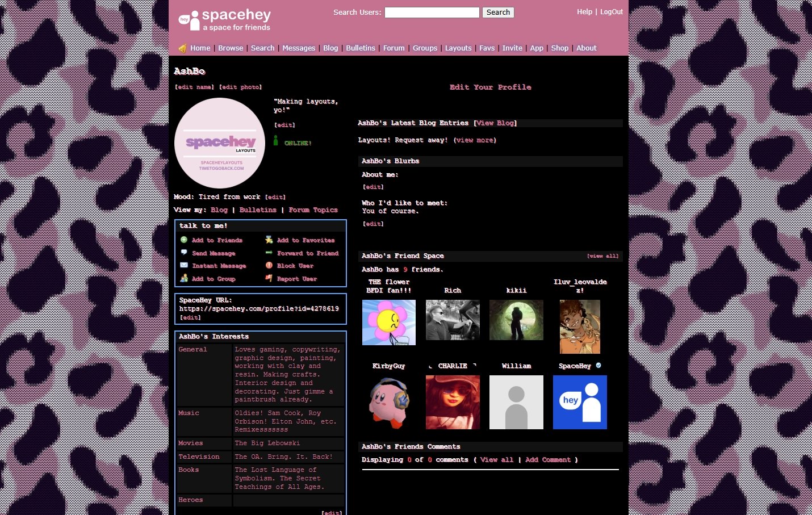Click the Add to Group icon
The image size is (812, 515).
coord(184,278)
